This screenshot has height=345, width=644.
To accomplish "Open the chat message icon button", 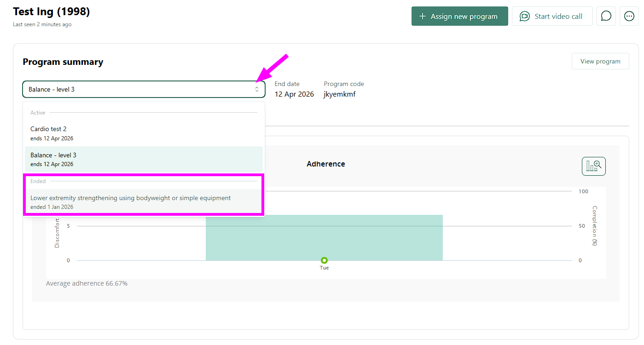I will 606,16.
